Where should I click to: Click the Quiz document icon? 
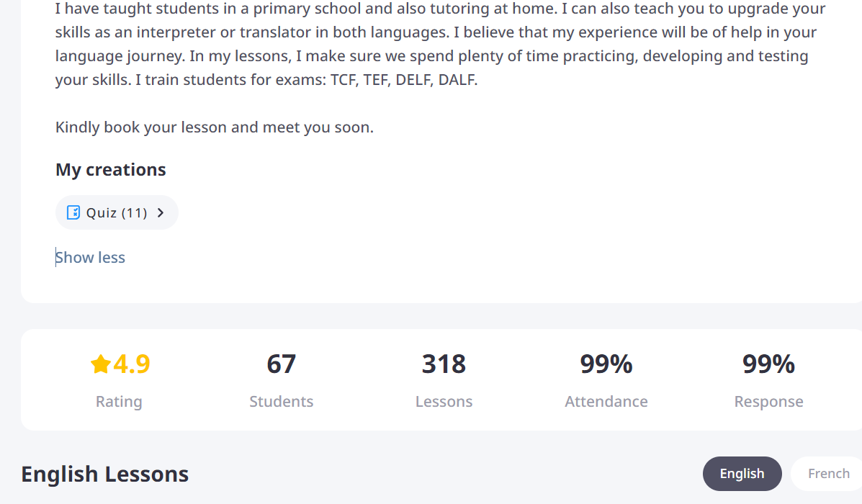[73, 212]
